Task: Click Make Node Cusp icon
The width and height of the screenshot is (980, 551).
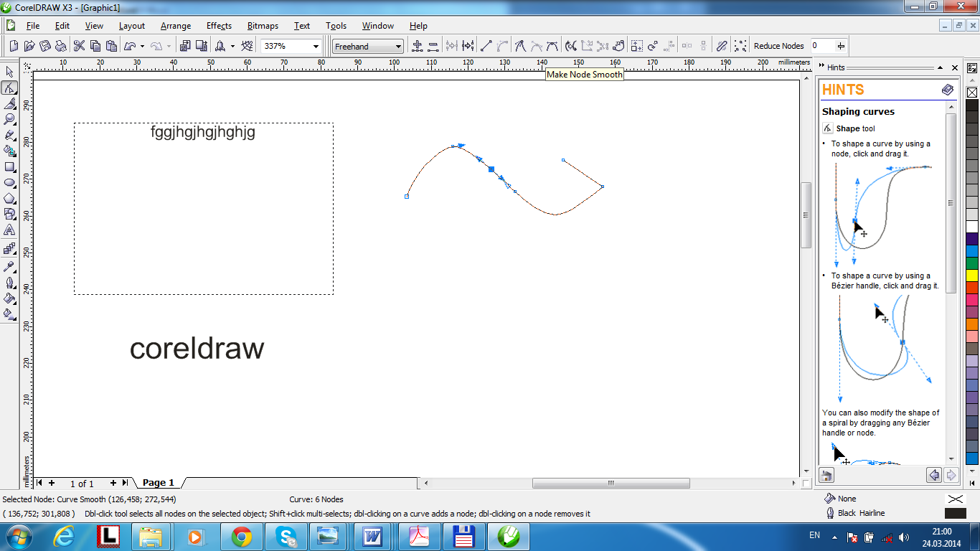Action: click(520, 46)
